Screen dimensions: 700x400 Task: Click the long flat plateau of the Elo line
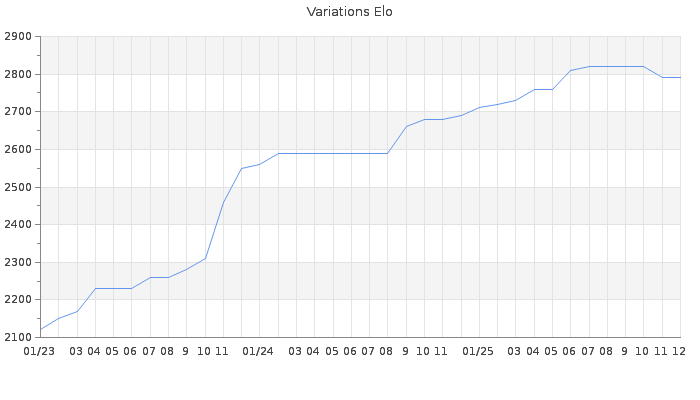333,153
